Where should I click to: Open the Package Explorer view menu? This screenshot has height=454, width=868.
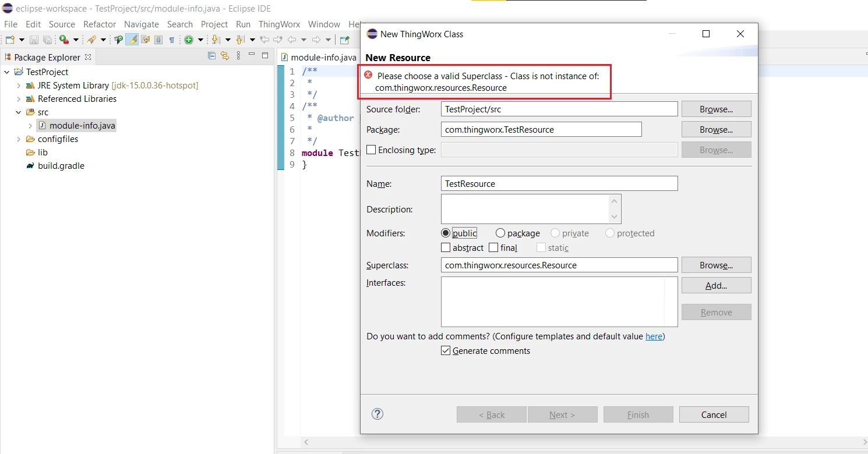[x=238, y=56]
